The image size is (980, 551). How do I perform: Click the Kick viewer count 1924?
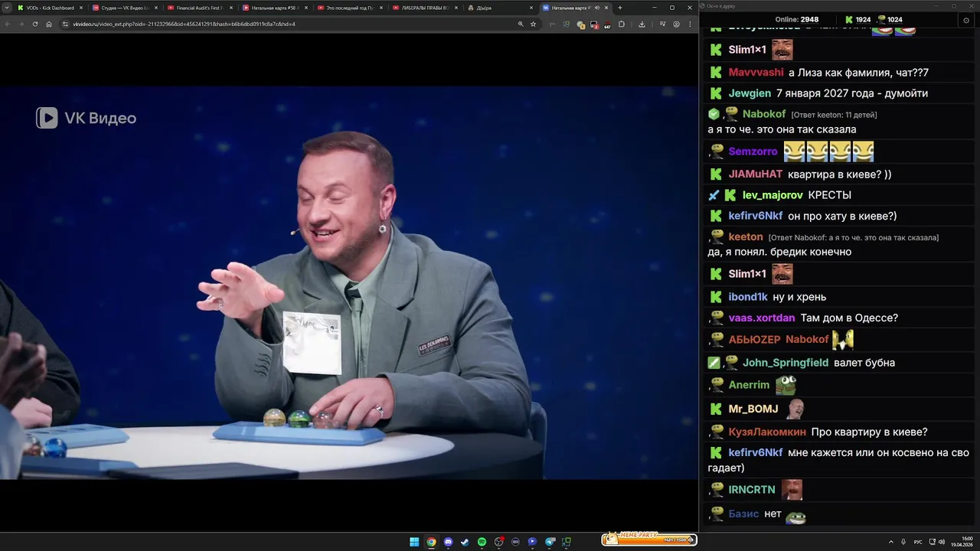pos(863,19)
